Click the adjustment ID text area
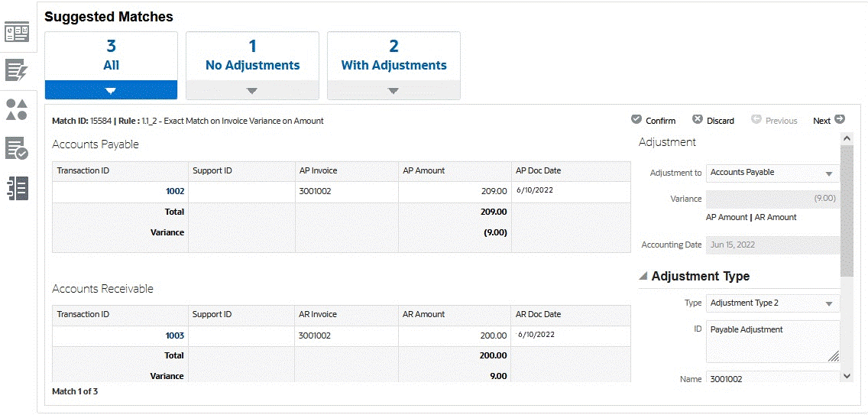868x415 pixels. [x=772, y=341]
